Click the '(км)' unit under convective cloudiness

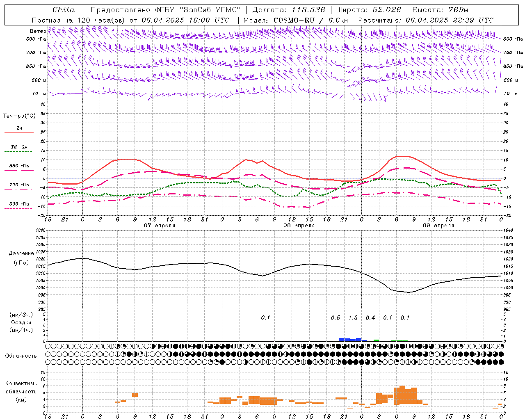click(x=21, y=399)
